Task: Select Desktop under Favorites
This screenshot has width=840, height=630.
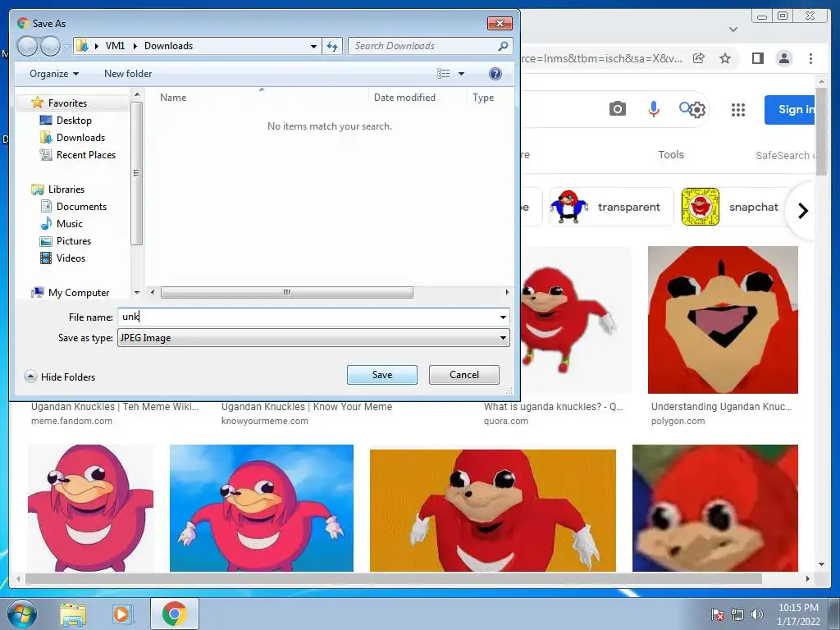Action: pos(74,121)
